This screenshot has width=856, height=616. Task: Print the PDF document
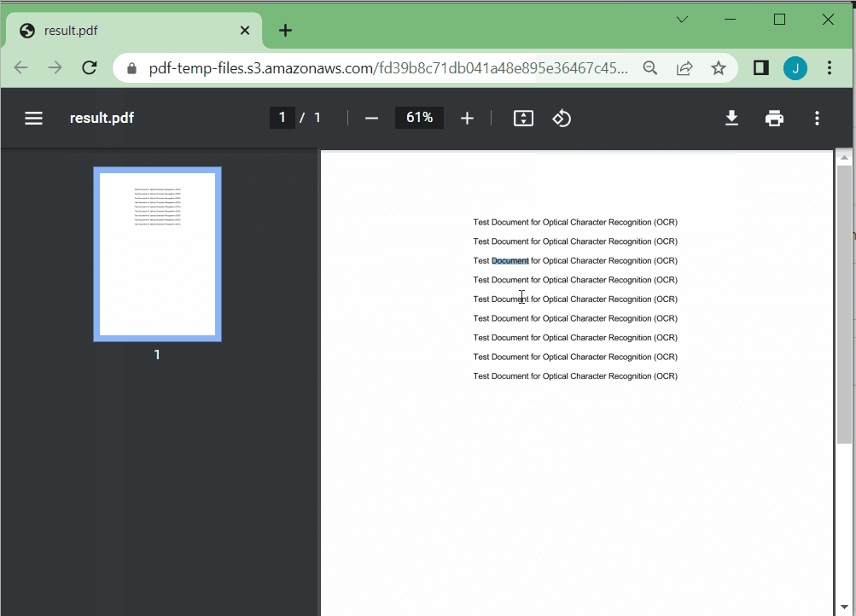click(774, 118)
